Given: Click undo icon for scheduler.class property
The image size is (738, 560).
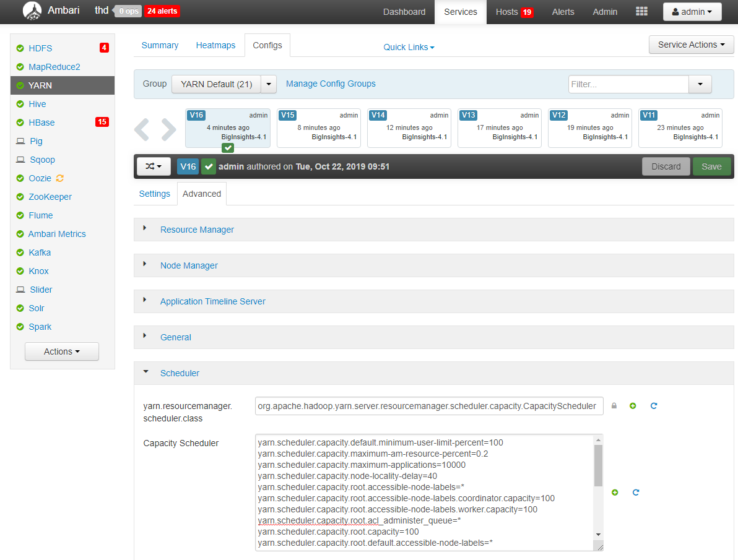Looking at the screenshot, I should coord(654,406).
